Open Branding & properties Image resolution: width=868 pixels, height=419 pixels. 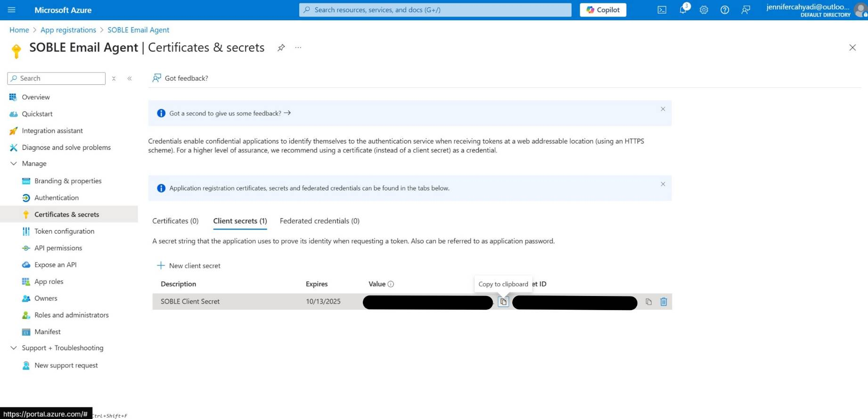point(68,181)
